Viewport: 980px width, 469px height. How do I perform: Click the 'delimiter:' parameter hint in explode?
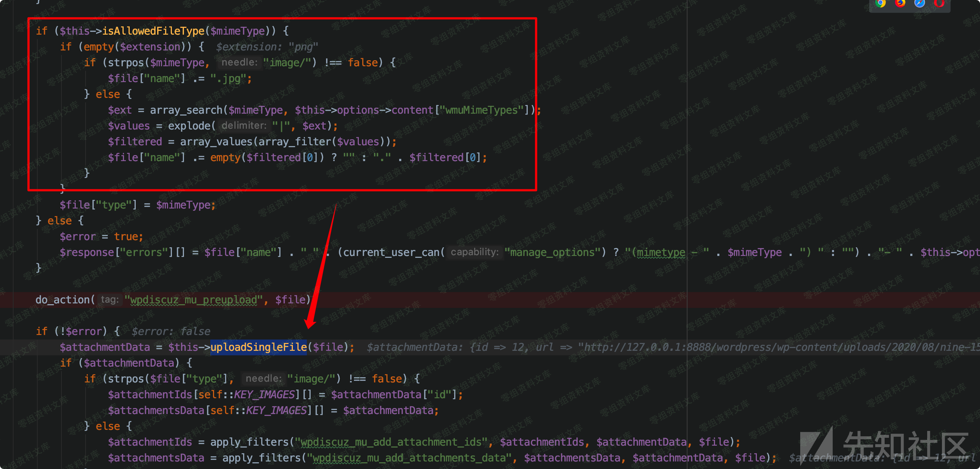[x=244, y=125]
